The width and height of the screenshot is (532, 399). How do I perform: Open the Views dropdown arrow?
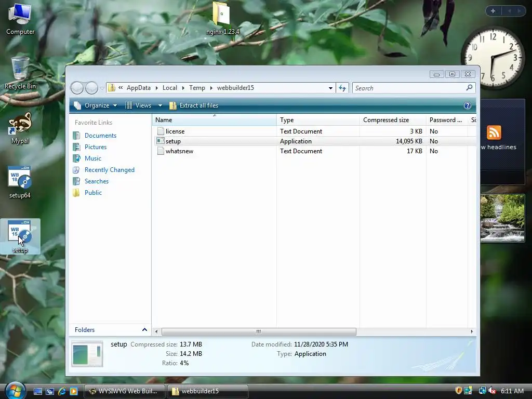tap(160, 105)
